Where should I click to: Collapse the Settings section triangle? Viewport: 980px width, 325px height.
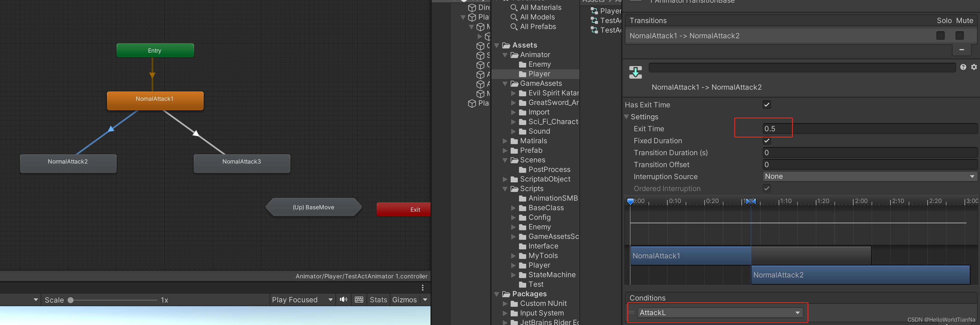[626, 117]
